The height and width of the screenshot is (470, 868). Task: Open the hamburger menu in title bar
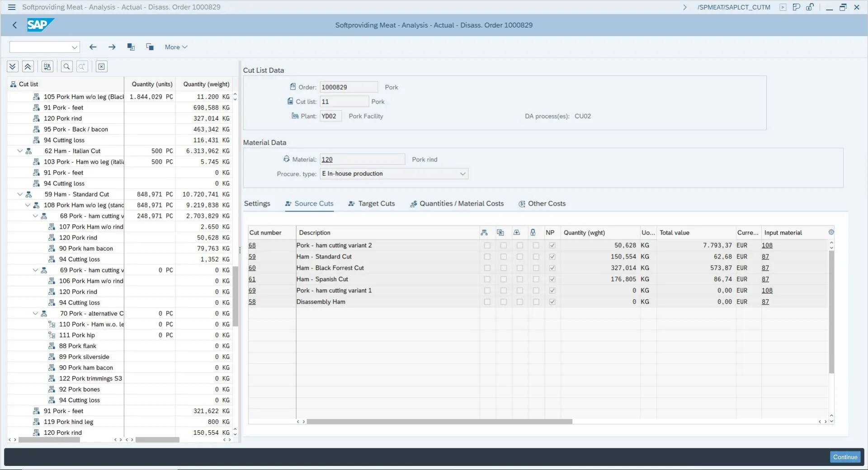click(x=12, y=7)
